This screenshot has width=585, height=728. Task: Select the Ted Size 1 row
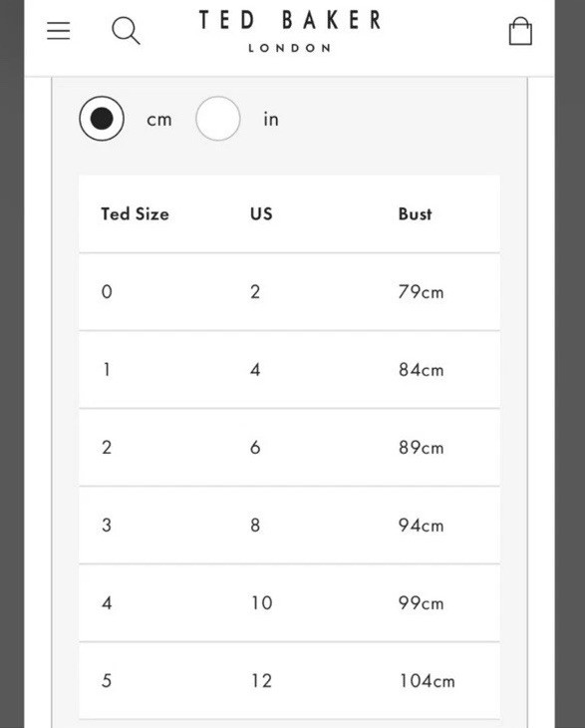[x=289, y=370]
